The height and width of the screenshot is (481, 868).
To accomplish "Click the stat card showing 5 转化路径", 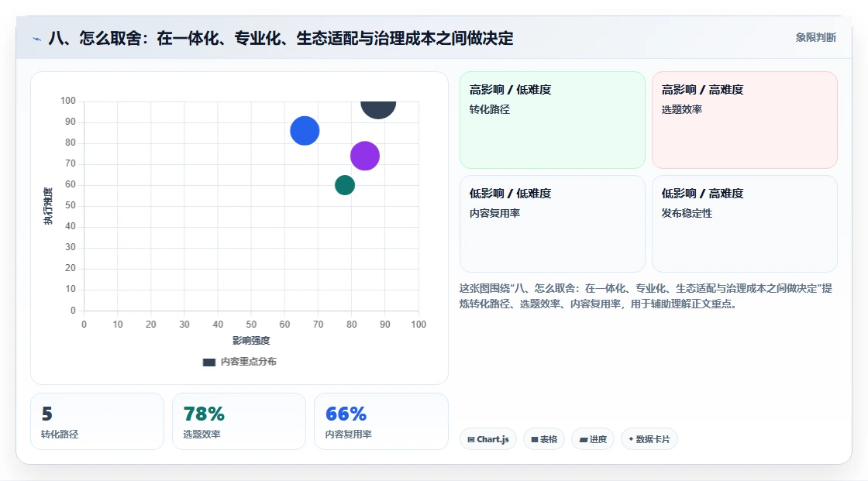I will click(x=98, y=422).
